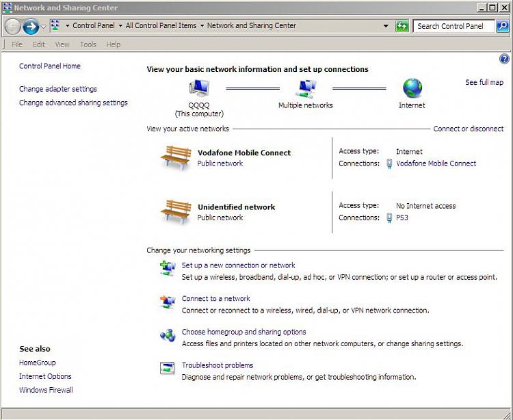Click the Multiple networks icon
The height and width of the screenshot is (420, 513).
click(306, 89)
